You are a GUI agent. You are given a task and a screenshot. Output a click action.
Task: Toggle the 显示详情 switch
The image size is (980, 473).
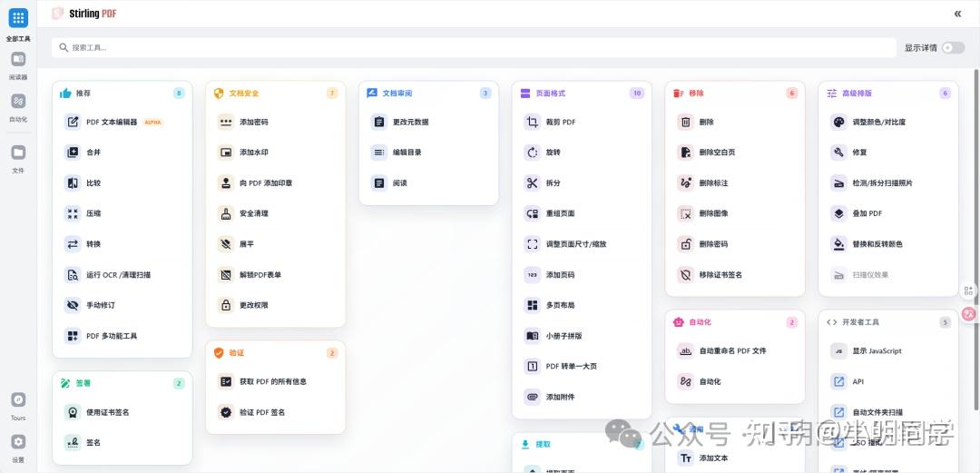coord(953,47)
